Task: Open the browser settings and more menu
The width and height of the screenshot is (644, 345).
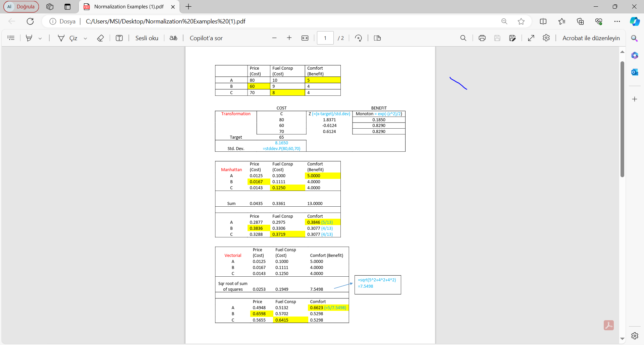Action: tap(617, 21)
